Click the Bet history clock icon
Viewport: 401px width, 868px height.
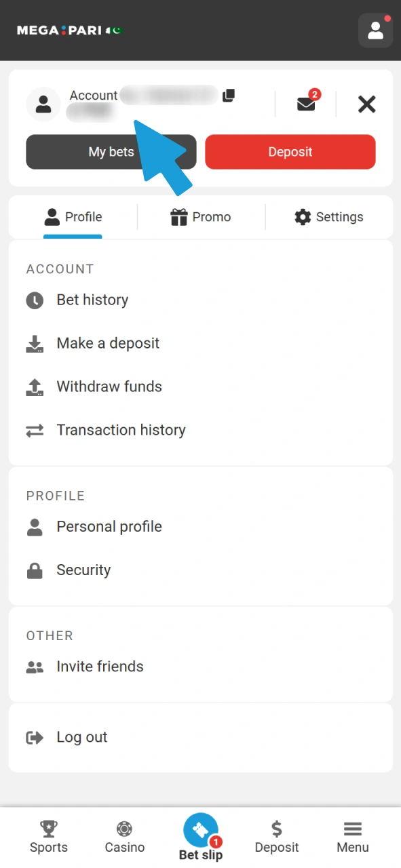pos(35,300)
